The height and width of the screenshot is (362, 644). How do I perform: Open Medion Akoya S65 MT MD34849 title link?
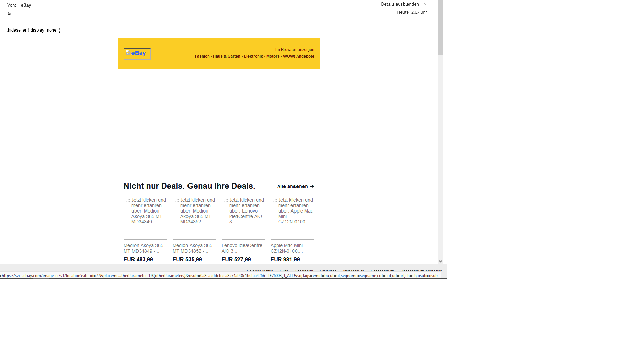tap(143, 248)
